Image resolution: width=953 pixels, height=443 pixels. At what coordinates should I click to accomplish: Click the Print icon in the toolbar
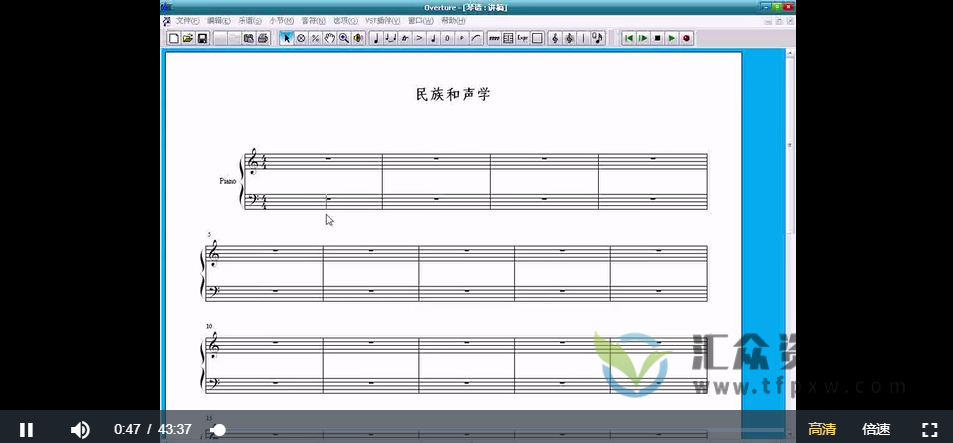pos(263,39)
